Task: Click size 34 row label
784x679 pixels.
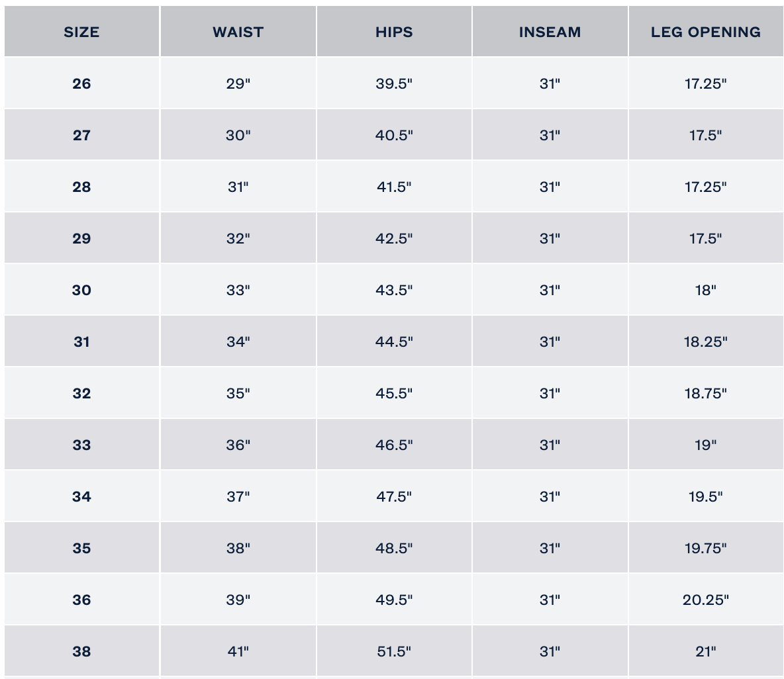Action: click(x=81, y=497)
